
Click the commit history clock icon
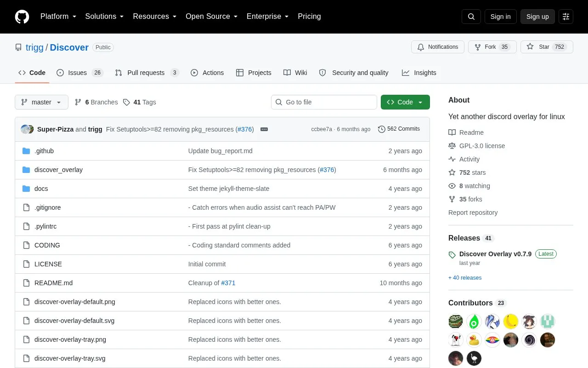[x=381, y=129]
